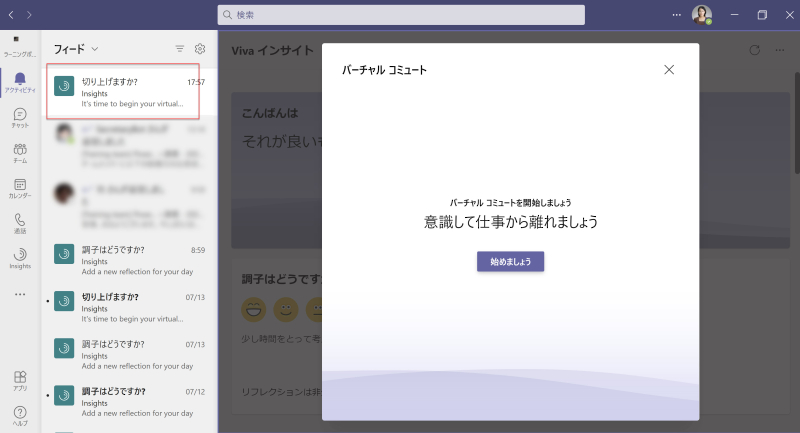This screenshot has height=433, width=800.
Task: Click 意識して仕事から離れましょう heading
Action: click(511, 222)
